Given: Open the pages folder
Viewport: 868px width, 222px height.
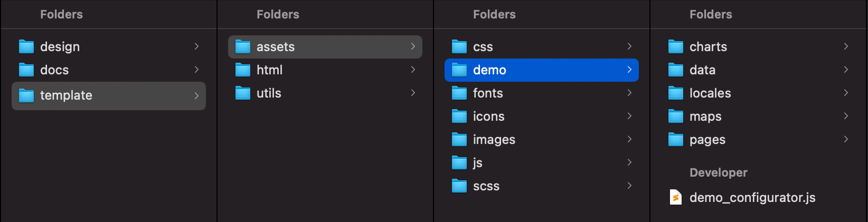Looking at the screenshot, I should click(x=707, y=140).
